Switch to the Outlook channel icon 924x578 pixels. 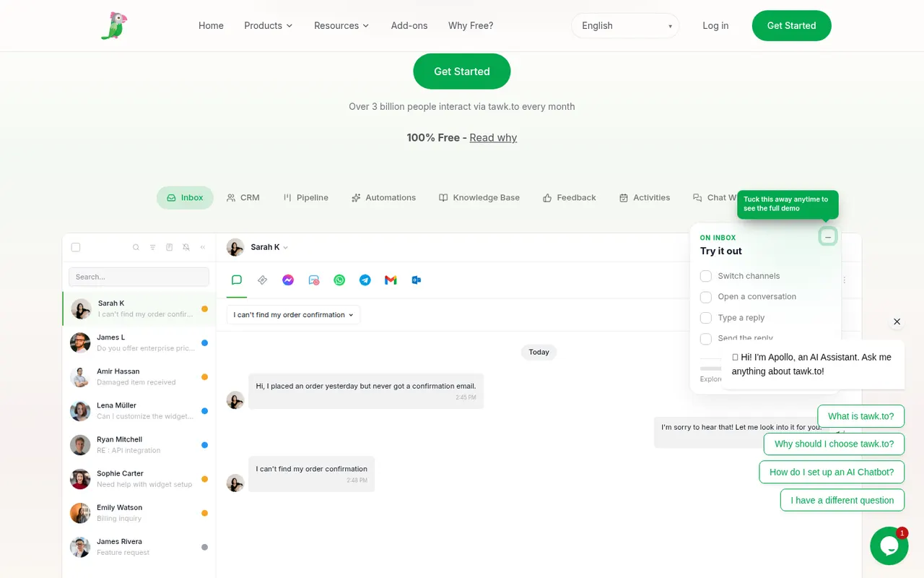click(x=417, y=280)
